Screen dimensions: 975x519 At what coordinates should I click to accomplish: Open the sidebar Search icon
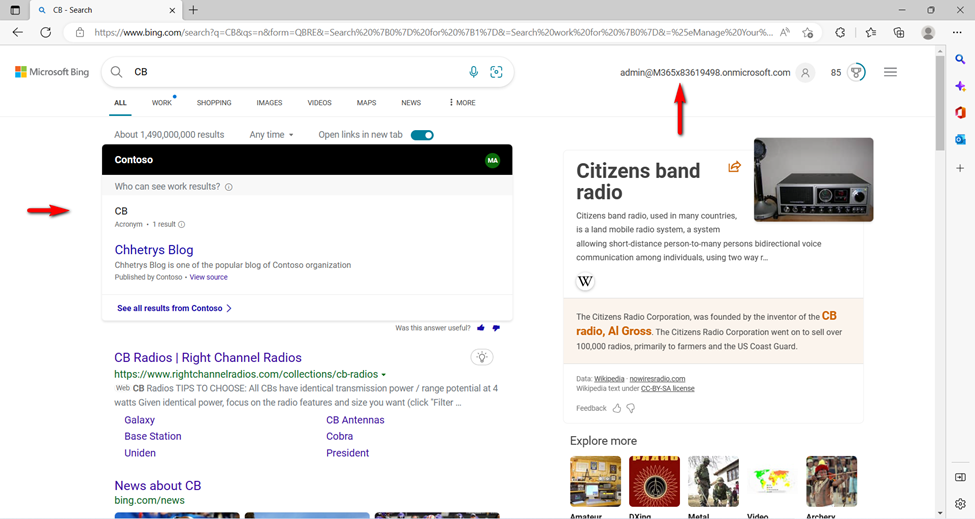pos(960,60)
